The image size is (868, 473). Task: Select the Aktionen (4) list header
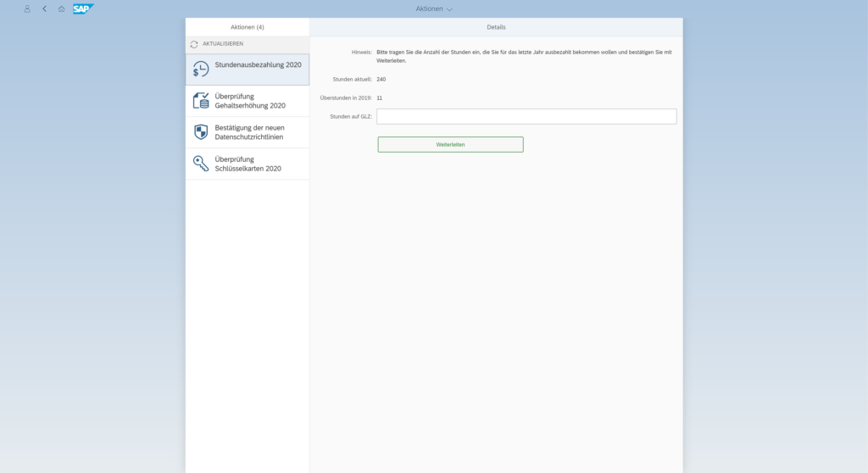(248, 27)
